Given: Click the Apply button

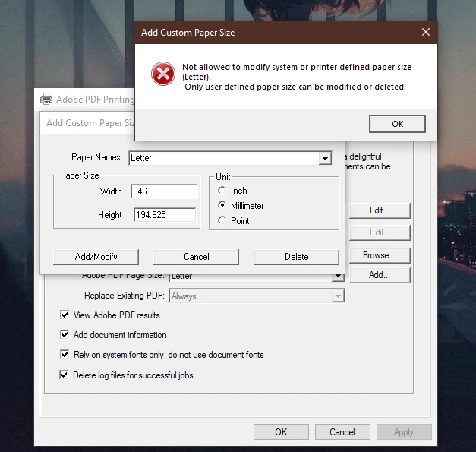Looking at the screenshot, I should 404,432.
